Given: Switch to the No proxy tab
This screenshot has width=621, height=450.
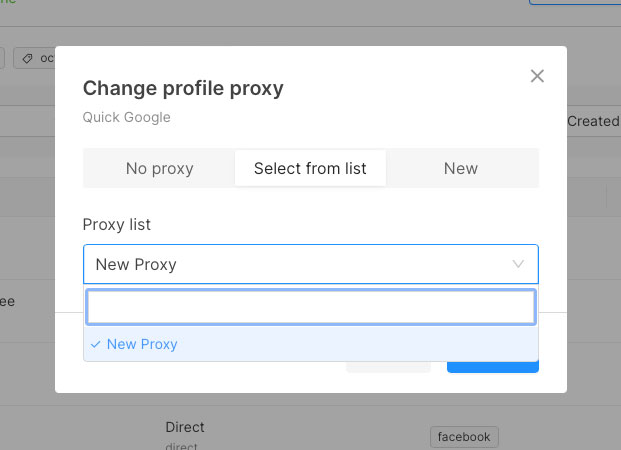Looking at the screenshot, I should tap(159, 168).
